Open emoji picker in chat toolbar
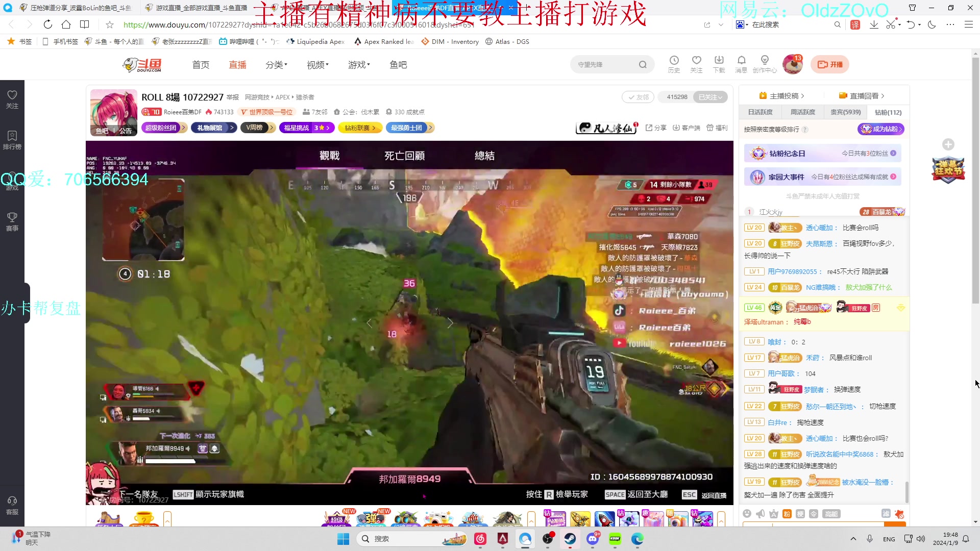 coord(747,514)
